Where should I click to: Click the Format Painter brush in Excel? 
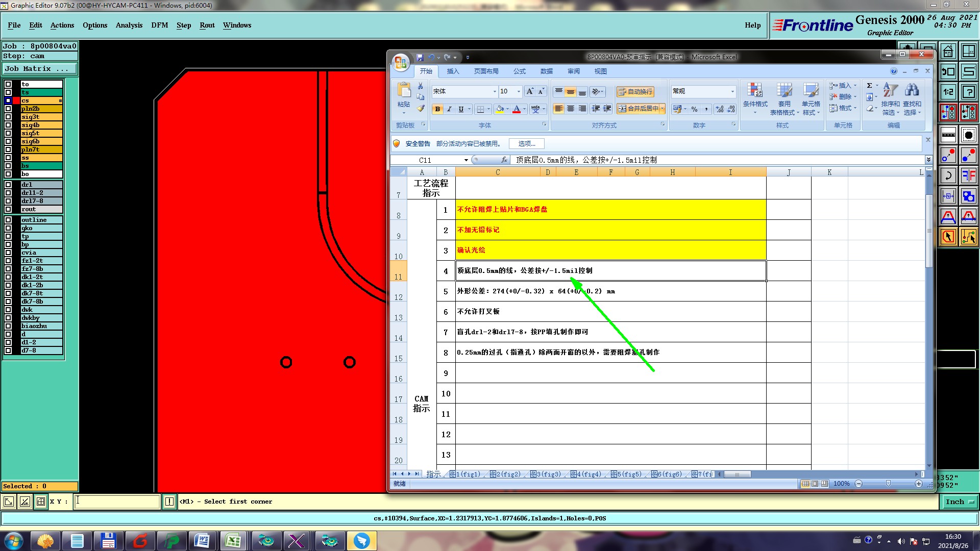[x=421, y=109]
